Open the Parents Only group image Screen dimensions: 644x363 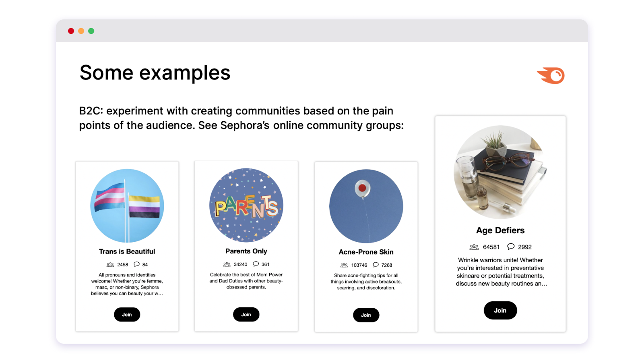pyautogui.click(x=246, y=205)
